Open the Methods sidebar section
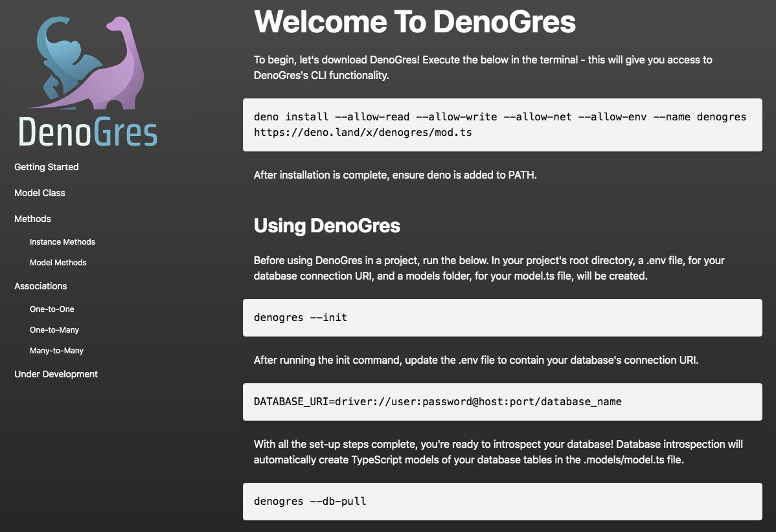This screenshot has height=532, width=776. (x=32, y=219)
